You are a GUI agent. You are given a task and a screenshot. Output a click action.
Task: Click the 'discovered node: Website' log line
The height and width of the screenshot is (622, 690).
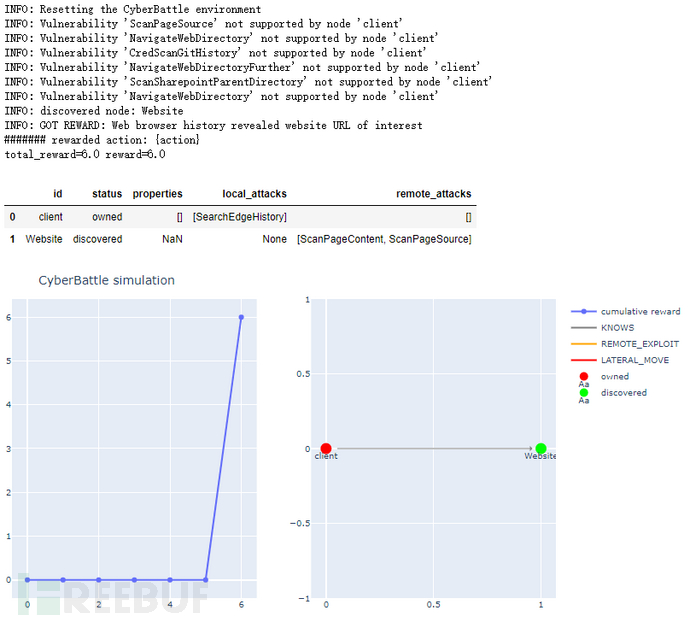point(94,111)
